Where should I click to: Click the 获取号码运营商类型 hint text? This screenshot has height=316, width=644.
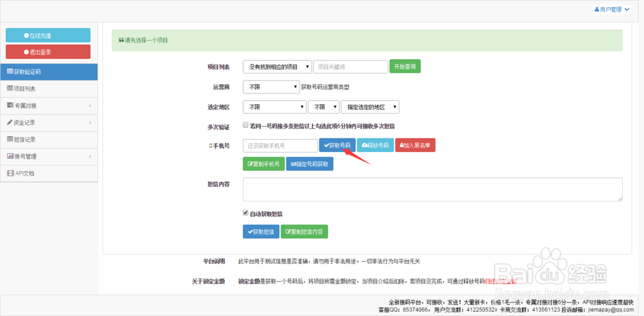click(325, 87)
